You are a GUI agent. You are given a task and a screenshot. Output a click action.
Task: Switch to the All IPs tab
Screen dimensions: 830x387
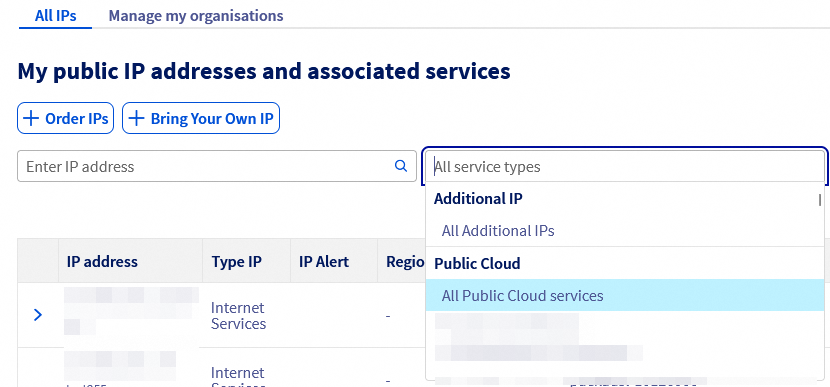point(56,15)
